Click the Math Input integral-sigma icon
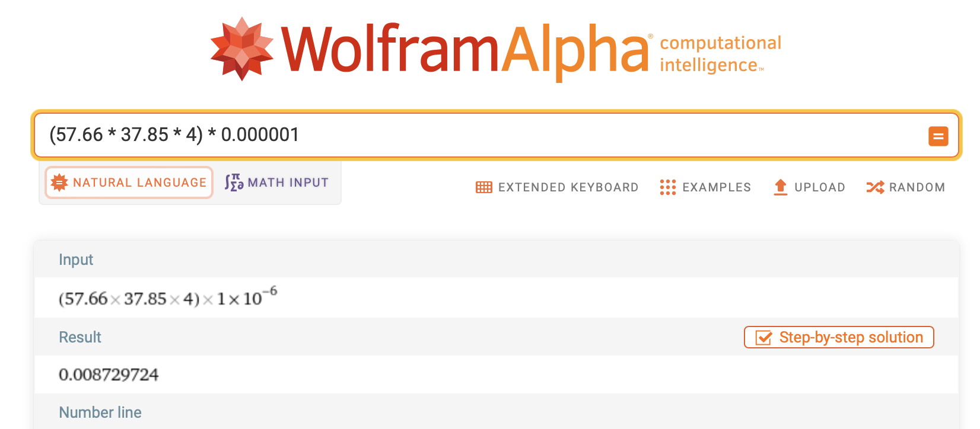Viewport: 980px width, 429px height. 234,183
